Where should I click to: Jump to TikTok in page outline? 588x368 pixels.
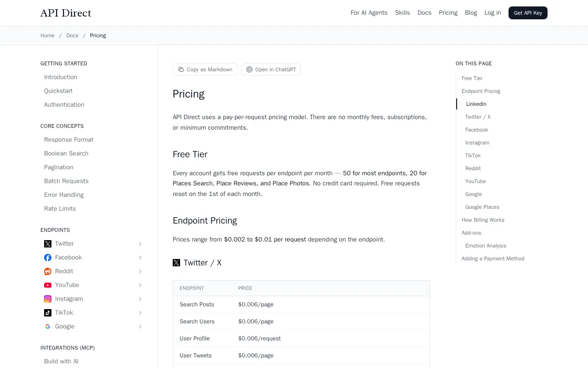(473, 155)
